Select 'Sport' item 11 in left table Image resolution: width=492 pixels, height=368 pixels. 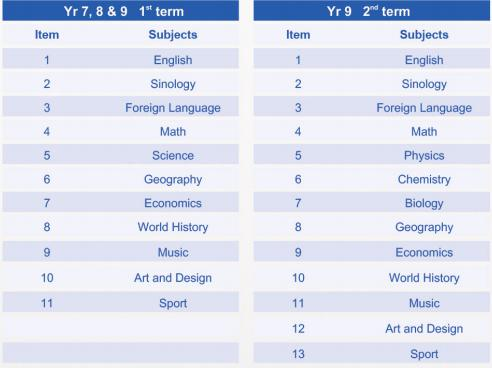point(173,303)
